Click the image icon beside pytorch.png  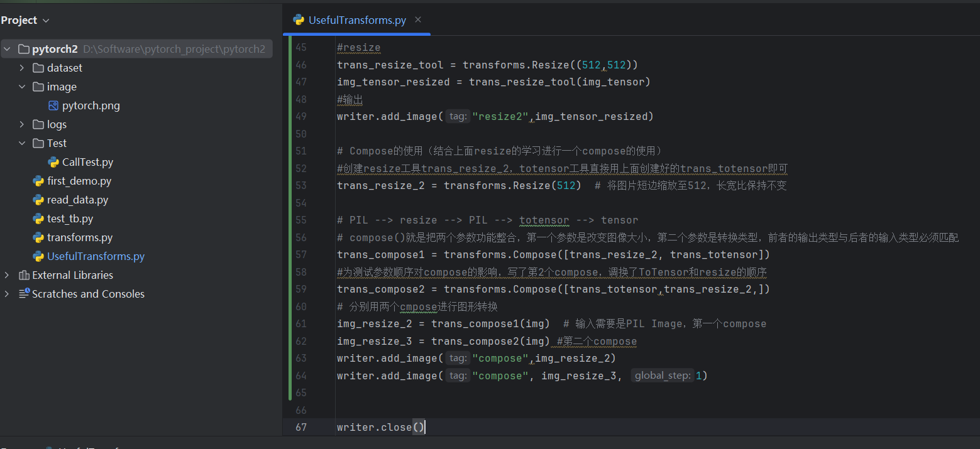[x=53, y=105]
